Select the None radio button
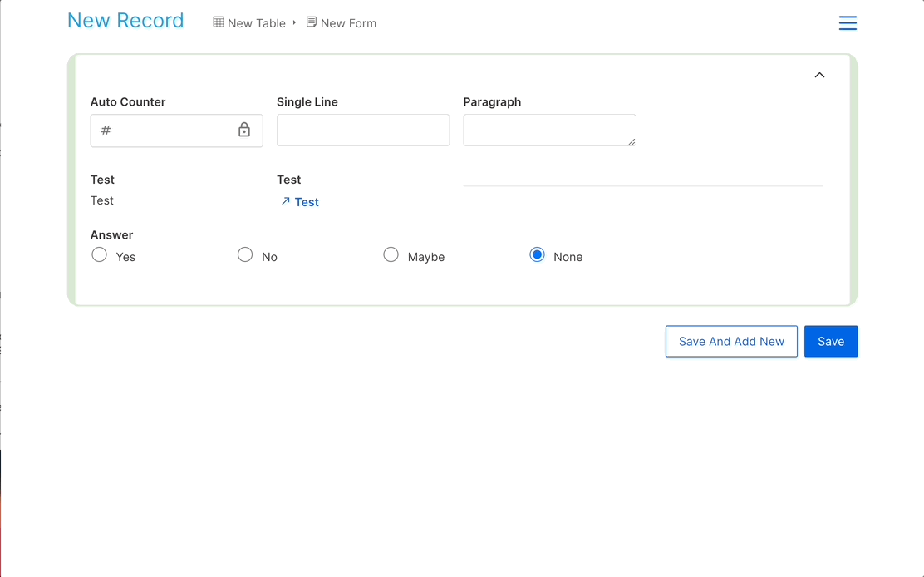The height and width of the screenshot is (577, 924). (537, 255)
